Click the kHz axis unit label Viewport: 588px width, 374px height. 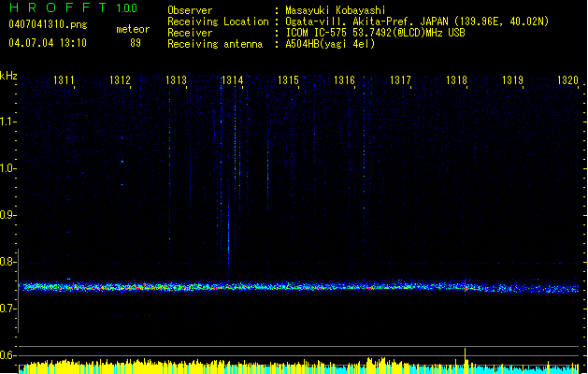coord(8,76)
